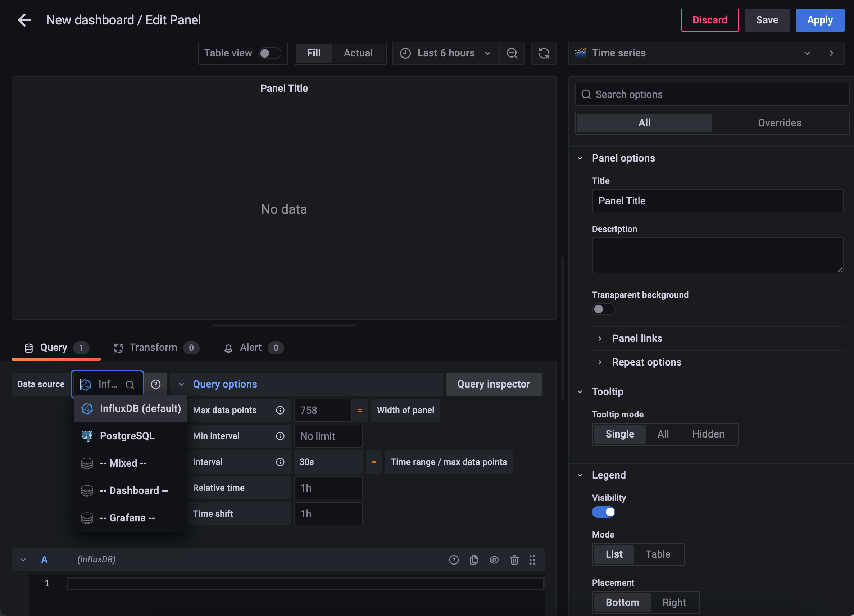Disable the Legend Visibility toggle
Viewport: 854px width, 616px height.
coord(603,512)
